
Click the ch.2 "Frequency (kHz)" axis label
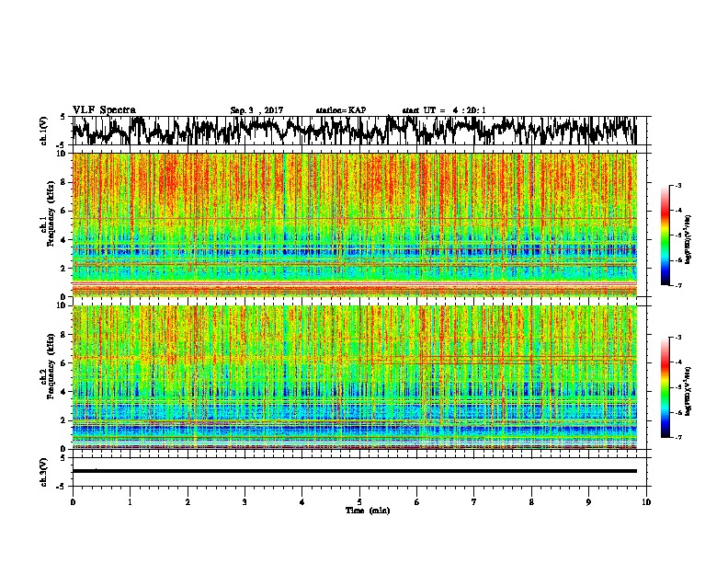(x=51, y=366)
